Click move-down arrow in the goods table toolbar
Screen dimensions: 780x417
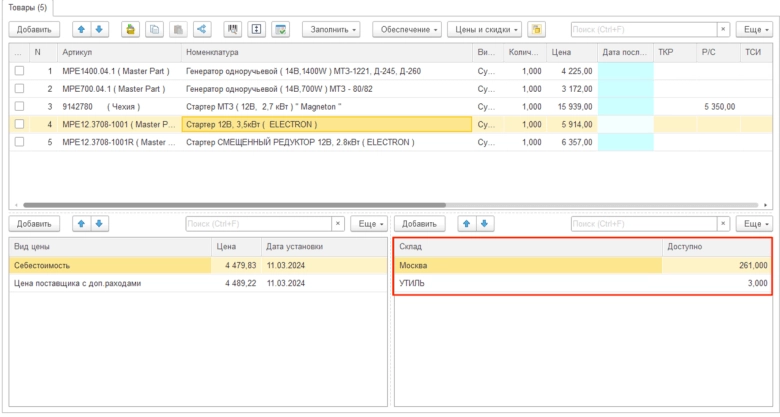(98, 30)
